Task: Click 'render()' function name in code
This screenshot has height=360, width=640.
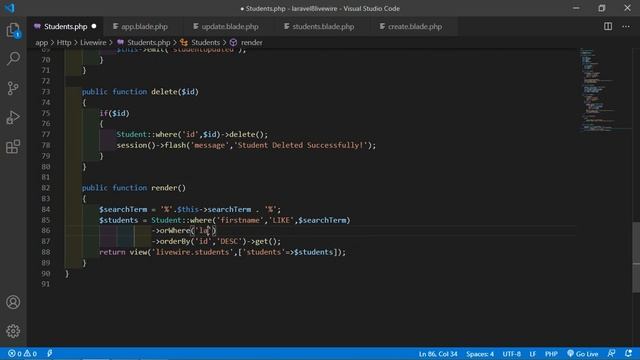Action: tap(168, 188)
